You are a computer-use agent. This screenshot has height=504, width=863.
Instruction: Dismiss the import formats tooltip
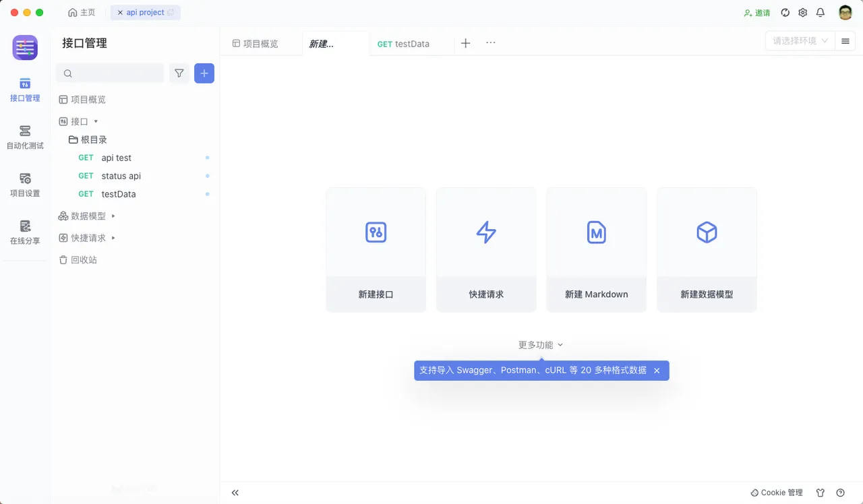click(657, 371)
